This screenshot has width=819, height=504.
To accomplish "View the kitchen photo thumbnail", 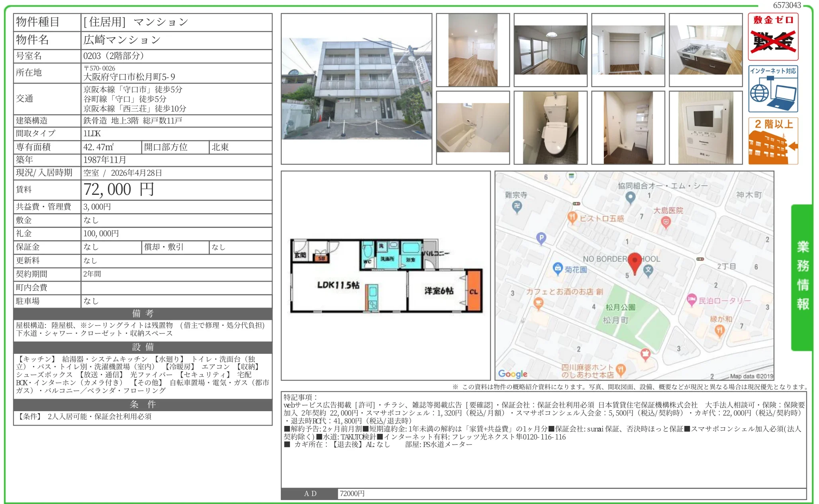I will [706, 49].
